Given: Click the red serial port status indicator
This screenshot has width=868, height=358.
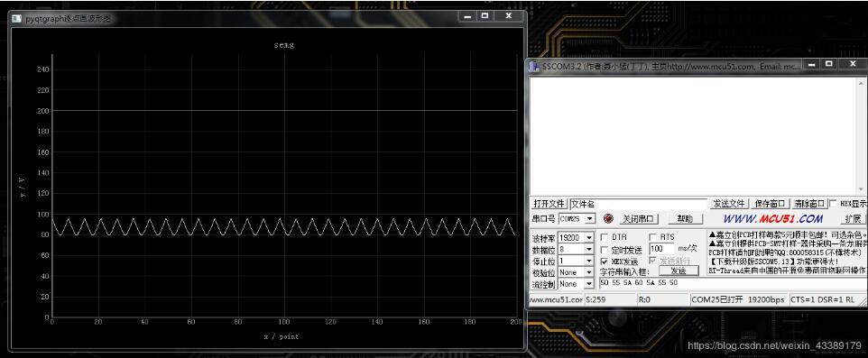Looking at the screenshot, I should coord(608,218).
